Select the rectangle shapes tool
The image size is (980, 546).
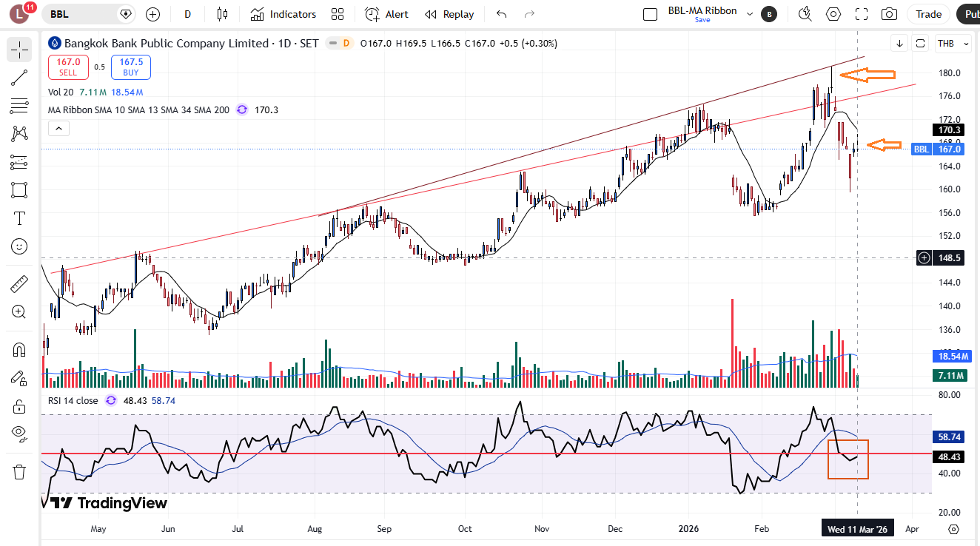tap(19, 189)
